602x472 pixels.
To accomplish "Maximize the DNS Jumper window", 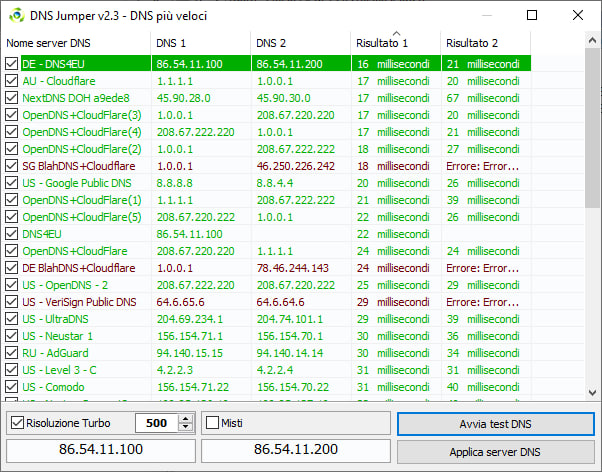I will (x=532, y=15).
